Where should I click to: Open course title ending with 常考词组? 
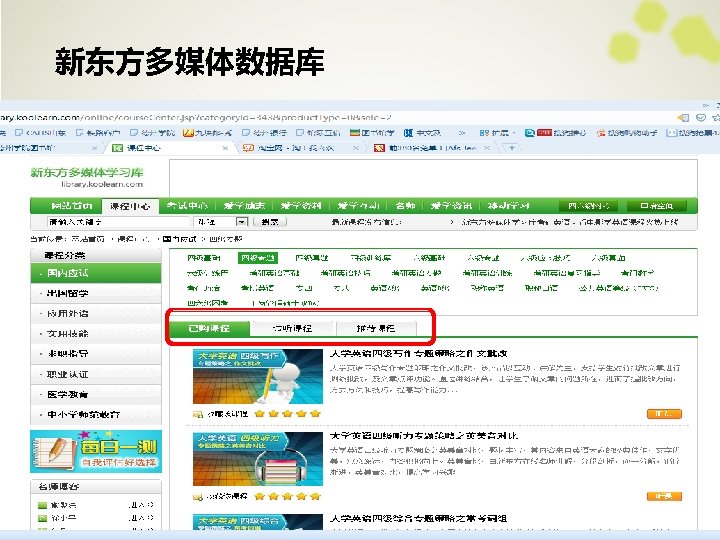point(419,518)
